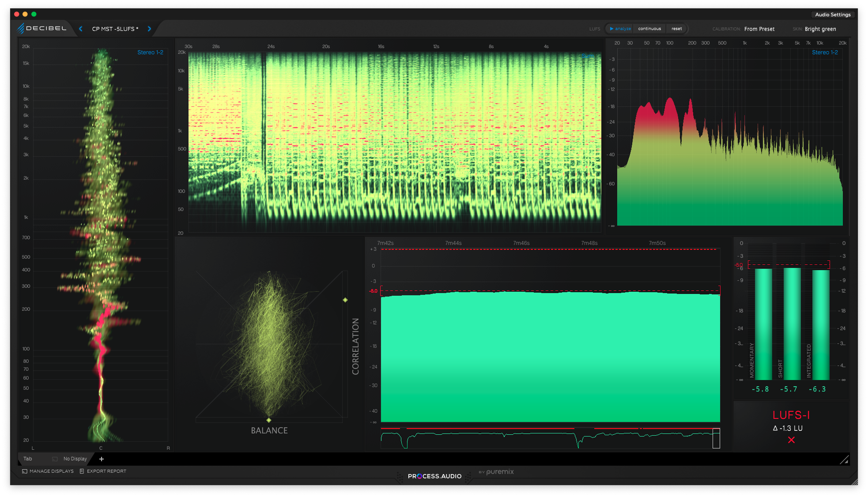Click the red X under LUFS-I
This screenshot has height=497, width=868.
791,440
